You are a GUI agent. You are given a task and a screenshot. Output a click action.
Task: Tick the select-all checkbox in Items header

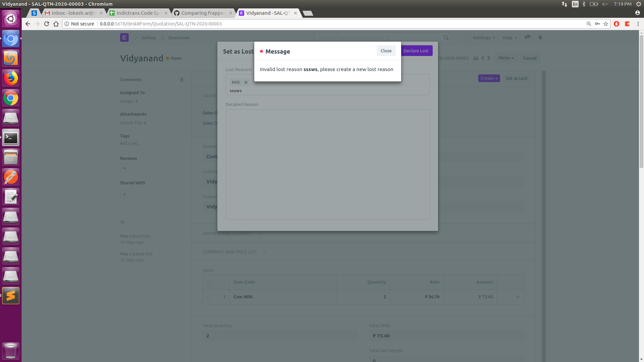point(209,283)
